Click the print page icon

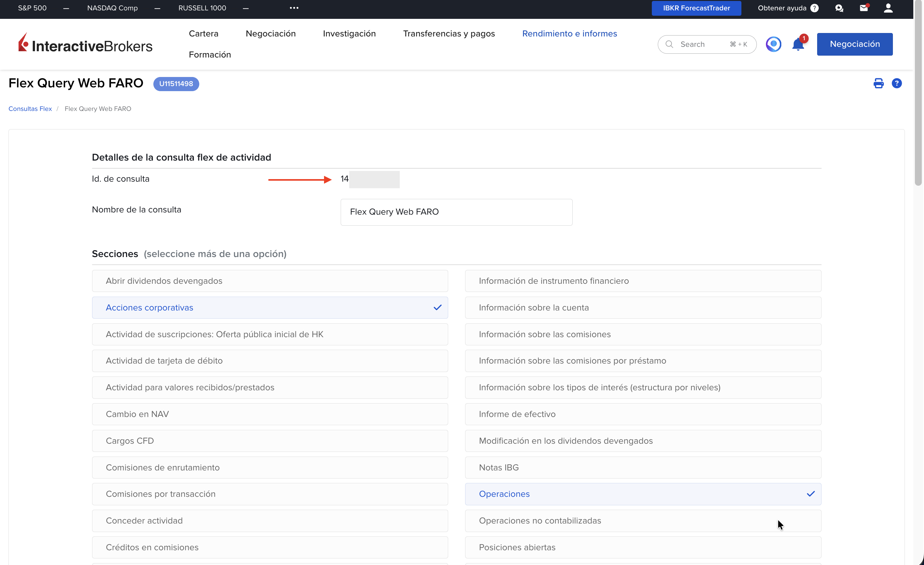[x=879, y=83]
